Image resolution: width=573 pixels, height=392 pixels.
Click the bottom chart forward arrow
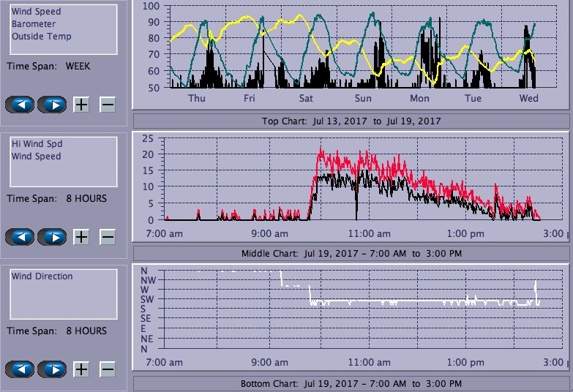coord(52,369)
